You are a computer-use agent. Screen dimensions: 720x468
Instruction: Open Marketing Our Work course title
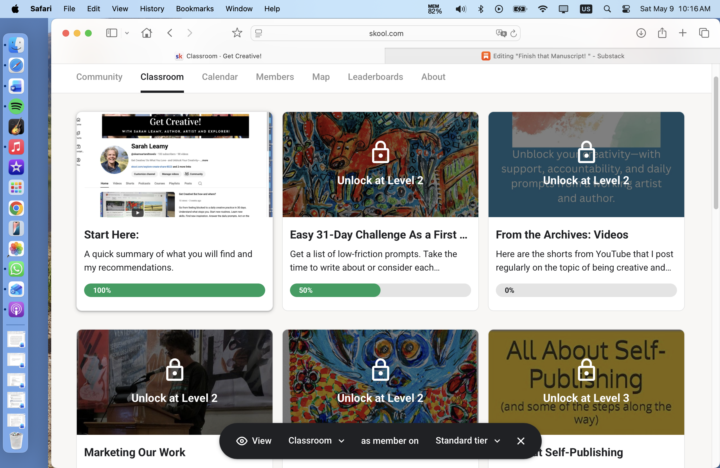click(135, 452)
